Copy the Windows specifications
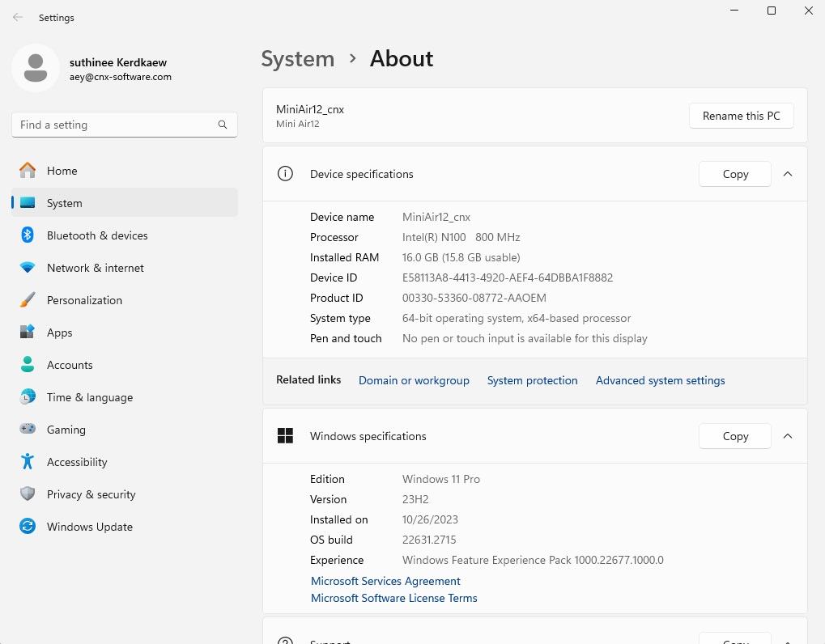Image resolution: width=825 pixels, height=644 pixels. (735, 436)
